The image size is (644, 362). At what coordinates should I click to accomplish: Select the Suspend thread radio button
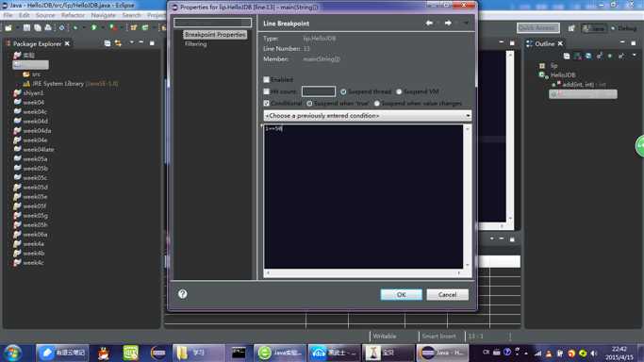click(x=343, y=91)
